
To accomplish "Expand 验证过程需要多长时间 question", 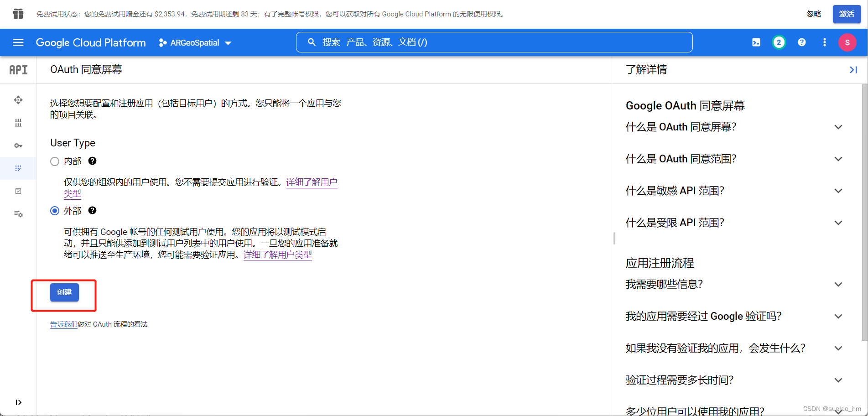I will 734,380.
